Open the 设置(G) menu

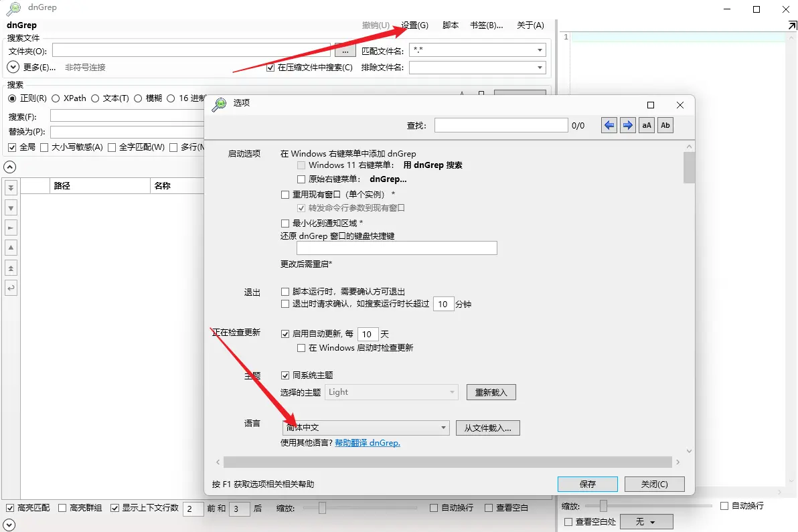415,25
